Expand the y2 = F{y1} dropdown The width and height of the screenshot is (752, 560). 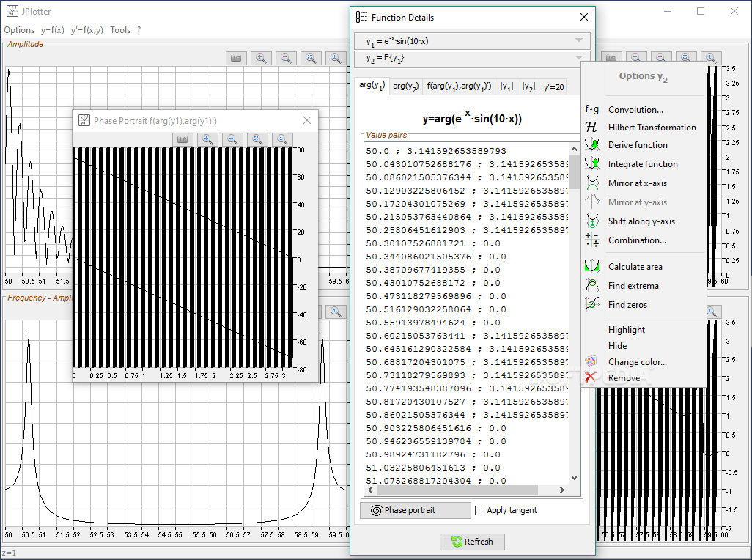coord(578,58)
